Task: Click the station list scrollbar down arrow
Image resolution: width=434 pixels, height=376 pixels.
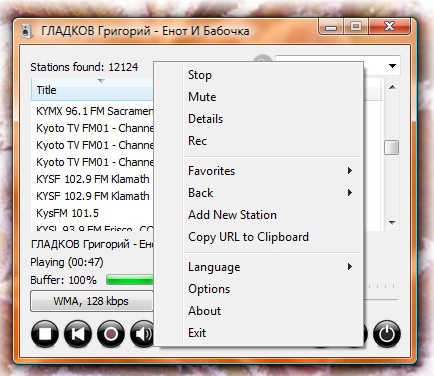Action: (392, 222)
